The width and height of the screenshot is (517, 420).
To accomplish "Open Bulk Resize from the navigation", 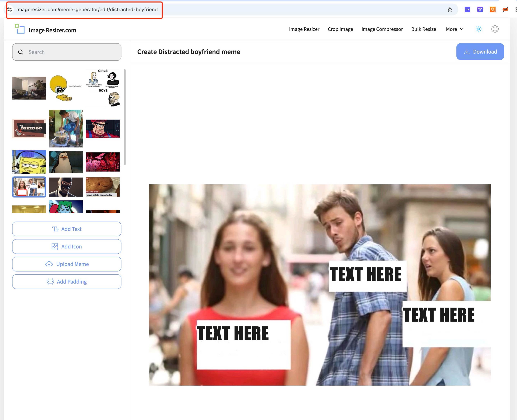I will click(423, 29).
